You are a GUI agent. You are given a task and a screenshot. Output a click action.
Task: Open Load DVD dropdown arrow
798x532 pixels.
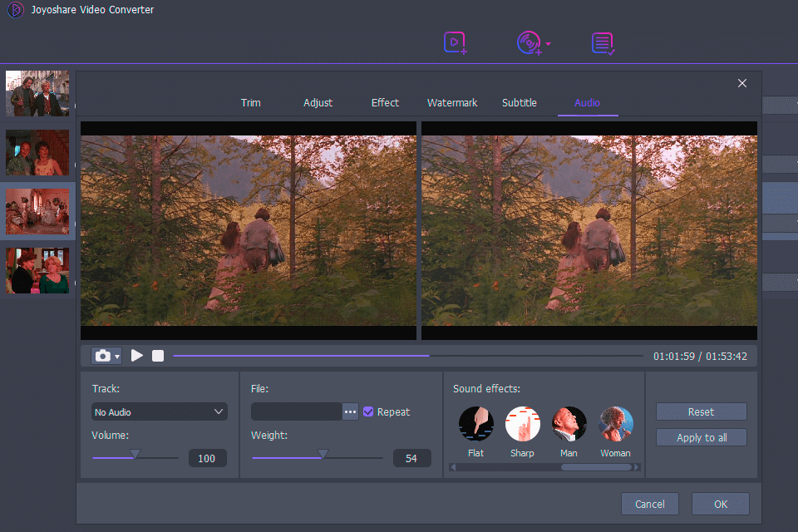point(549,43)
